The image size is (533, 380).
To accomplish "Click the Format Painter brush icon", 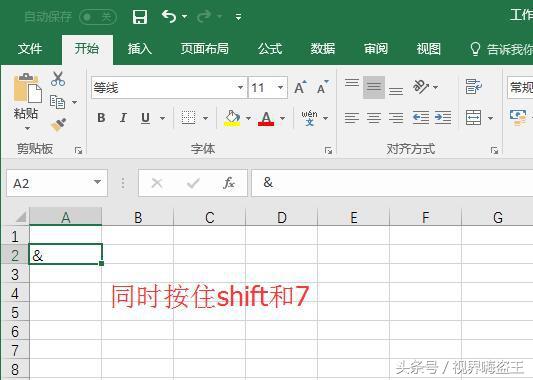I will (x=58, y=124).
